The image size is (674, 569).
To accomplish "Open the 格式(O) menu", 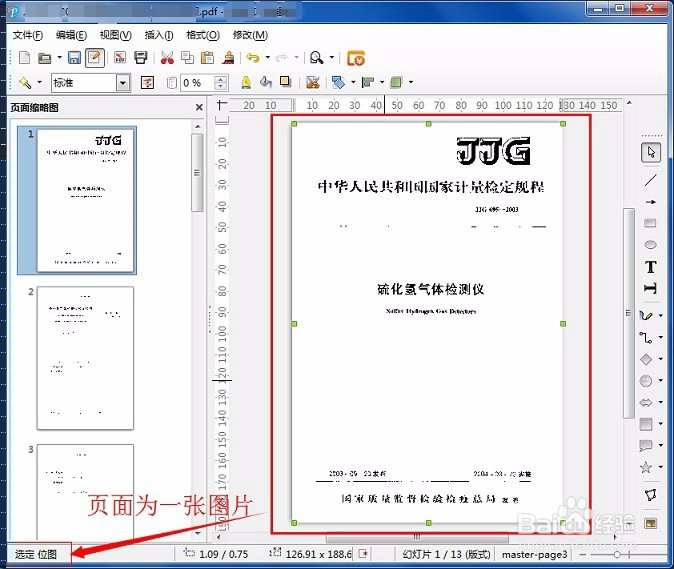I will coord(203,35).
